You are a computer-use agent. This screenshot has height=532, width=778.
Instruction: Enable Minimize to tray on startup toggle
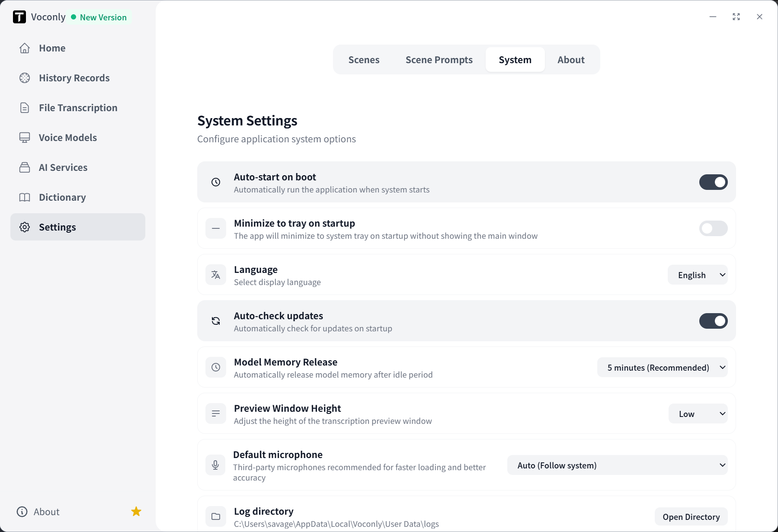(x=714, y=228)
